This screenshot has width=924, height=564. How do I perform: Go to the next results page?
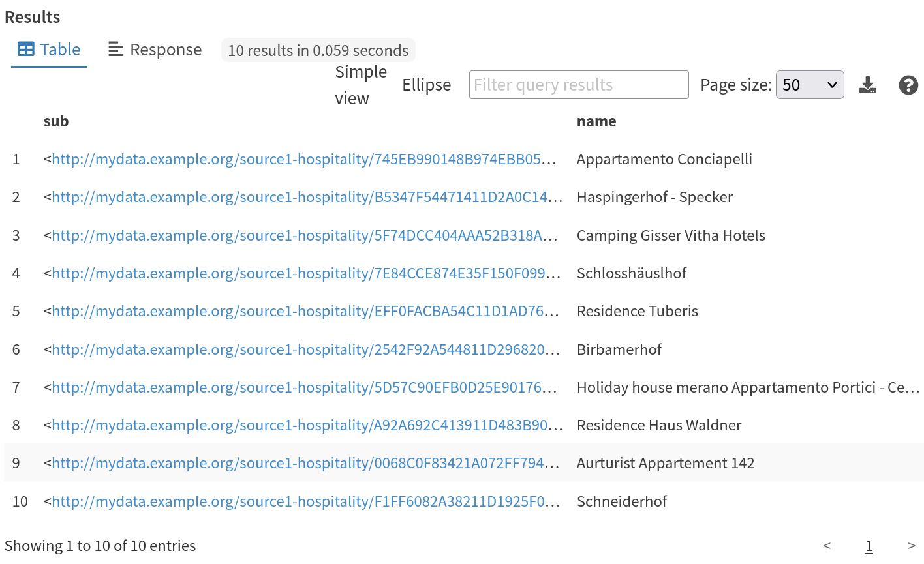(911, 546)
